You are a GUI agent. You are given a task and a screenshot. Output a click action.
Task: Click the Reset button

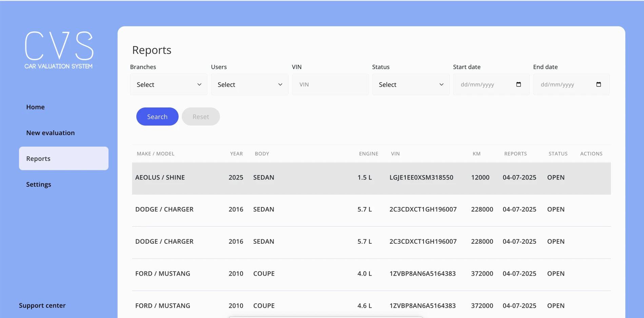point(201,117)
